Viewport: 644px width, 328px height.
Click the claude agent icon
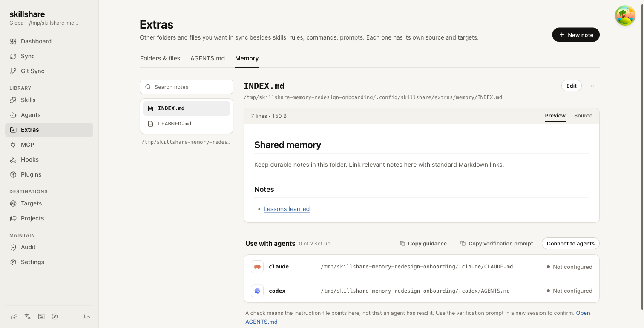pyautogui.click(x=257, y=267)
